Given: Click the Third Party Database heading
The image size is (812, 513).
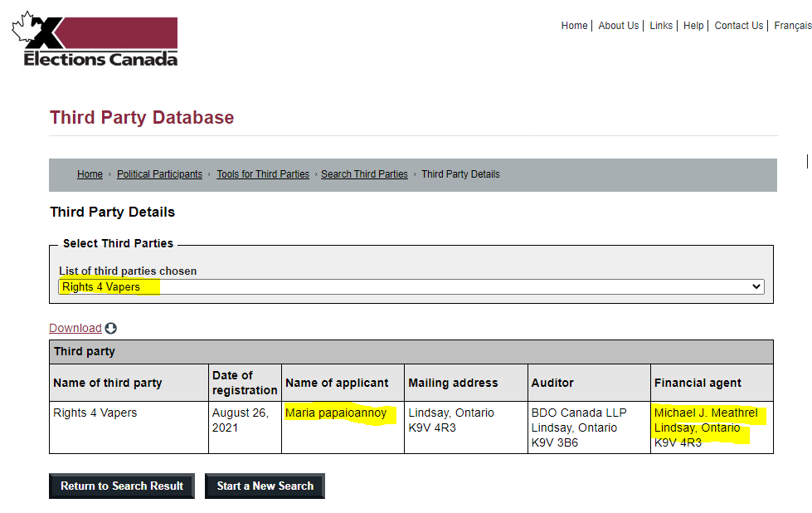Looking at the screenshot, I should point(142,118).
